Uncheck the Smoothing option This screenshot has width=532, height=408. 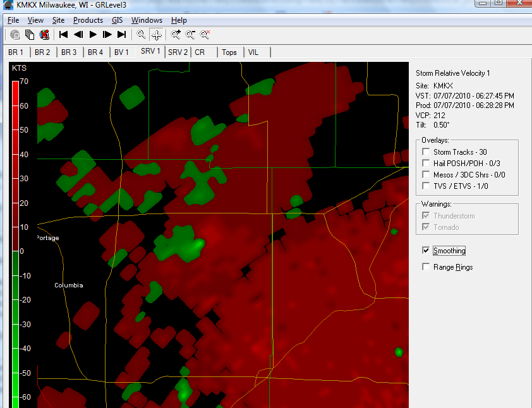point(426,250)
